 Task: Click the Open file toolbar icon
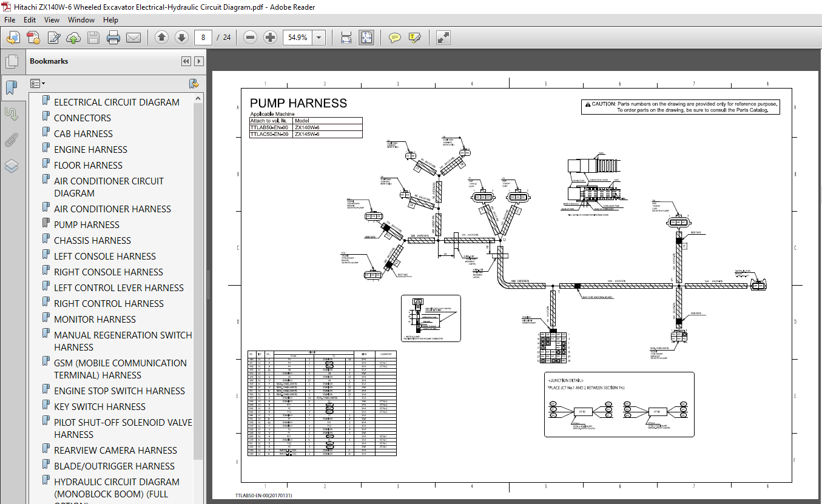click(13, 38)
